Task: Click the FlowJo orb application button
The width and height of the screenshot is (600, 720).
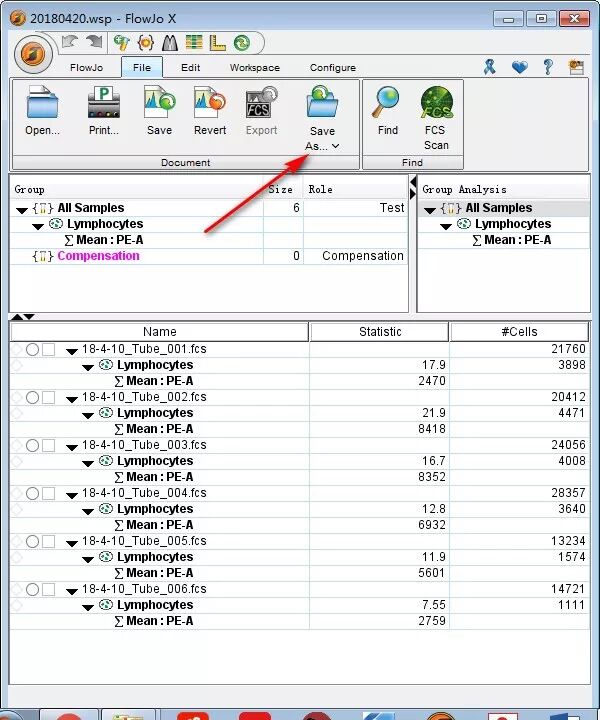Action: click(x=33, y=54)
